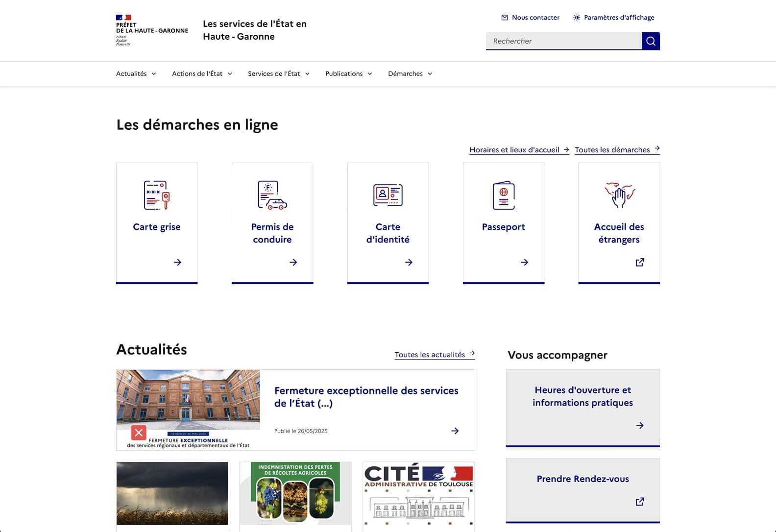
Task: Click the Accueil des étrangers hand icon
Action: tap(619, 195)
